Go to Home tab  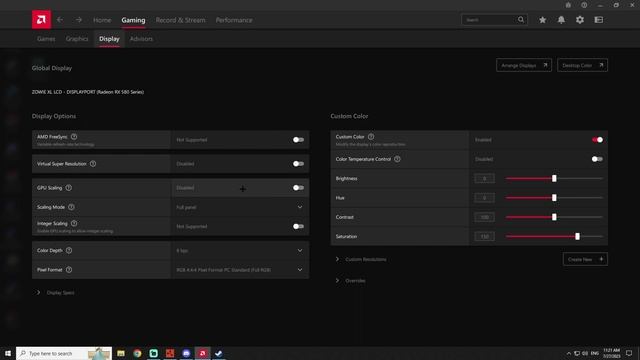click(102, 20)
